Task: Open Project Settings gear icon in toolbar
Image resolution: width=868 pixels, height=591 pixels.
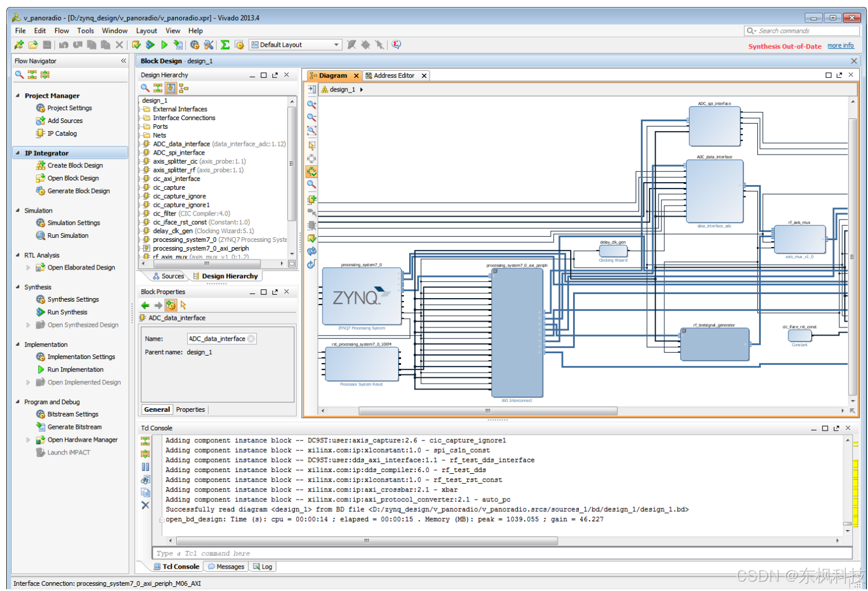Action: point(195,45)
